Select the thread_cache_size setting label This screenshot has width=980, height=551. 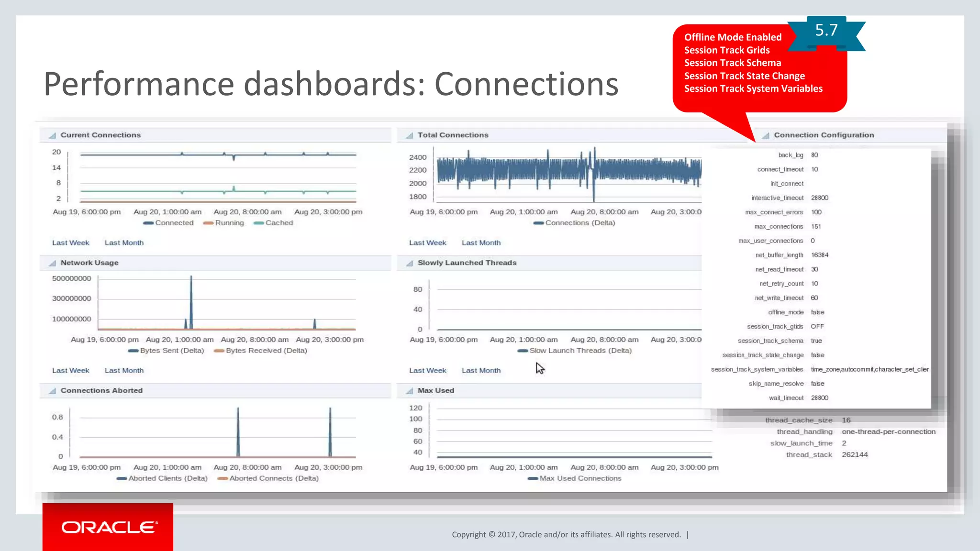click(x=799, y=420)
